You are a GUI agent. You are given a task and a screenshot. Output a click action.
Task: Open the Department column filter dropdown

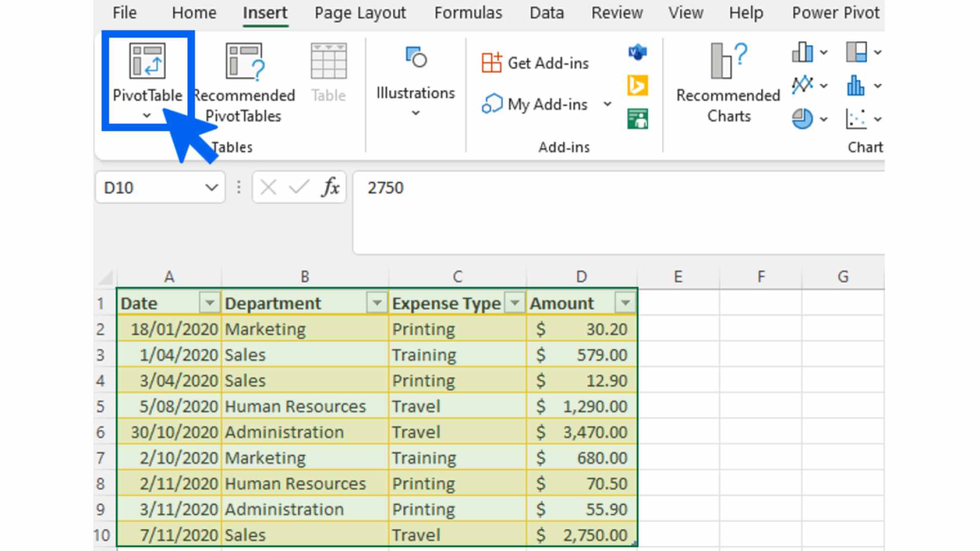point(377,303)
